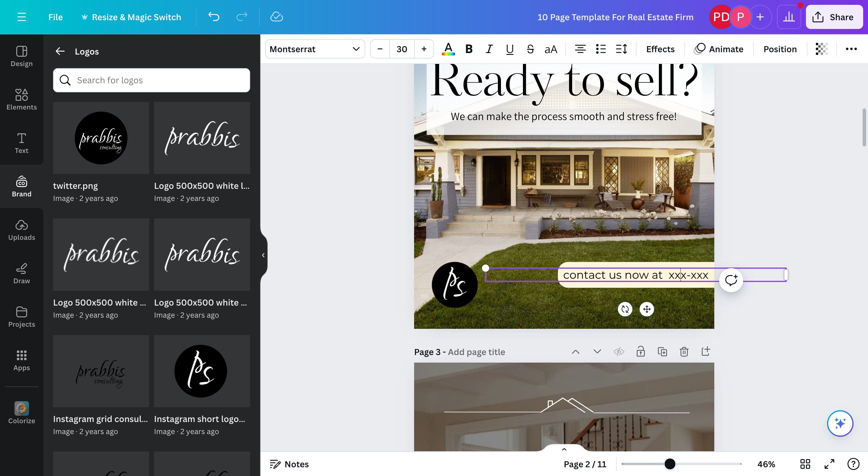Screen dimensions: 868x476
Task: Open the Brand sidebar panel
Action: pos(22,186)
